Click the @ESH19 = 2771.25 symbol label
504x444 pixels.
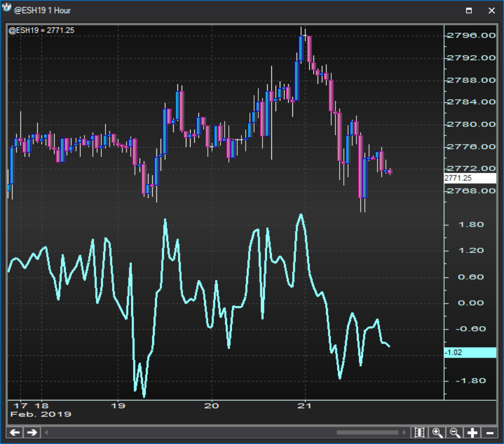point(42,30)
